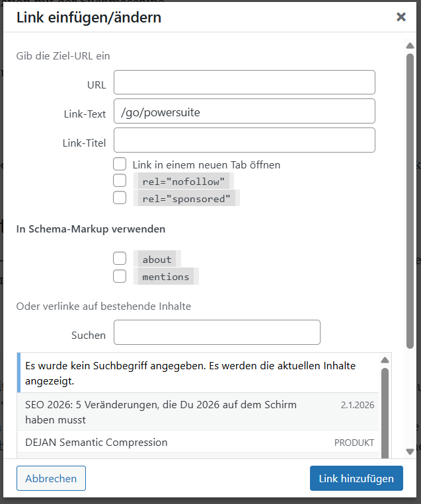Click the Suchen search field

click(217, 332)
